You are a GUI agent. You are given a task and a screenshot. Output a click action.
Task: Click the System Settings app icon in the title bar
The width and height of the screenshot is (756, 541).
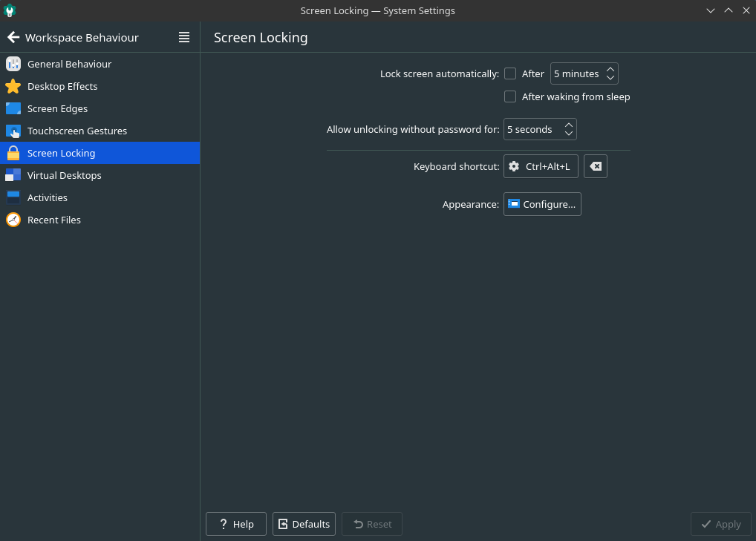click(10, 10)
